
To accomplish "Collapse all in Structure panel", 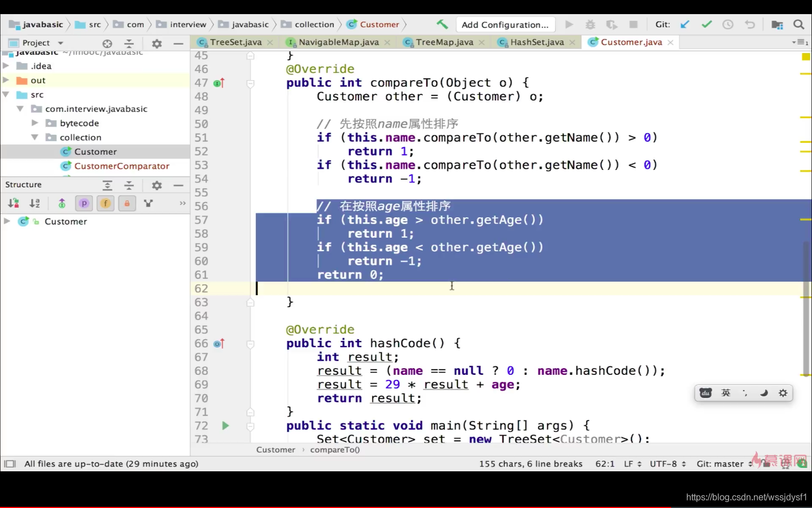I will pos(129,185).
